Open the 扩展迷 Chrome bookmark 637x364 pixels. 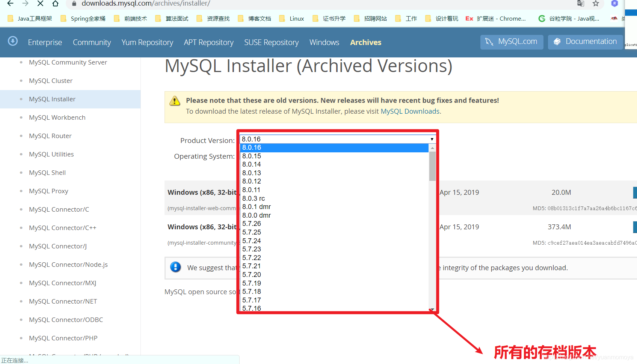495,18
